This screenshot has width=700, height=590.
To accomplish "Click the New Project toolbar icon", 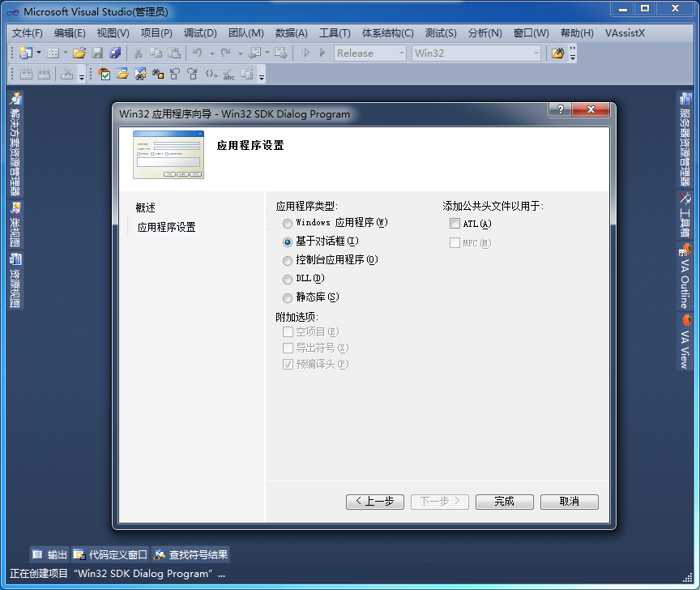I will click(x=26, y=53).
